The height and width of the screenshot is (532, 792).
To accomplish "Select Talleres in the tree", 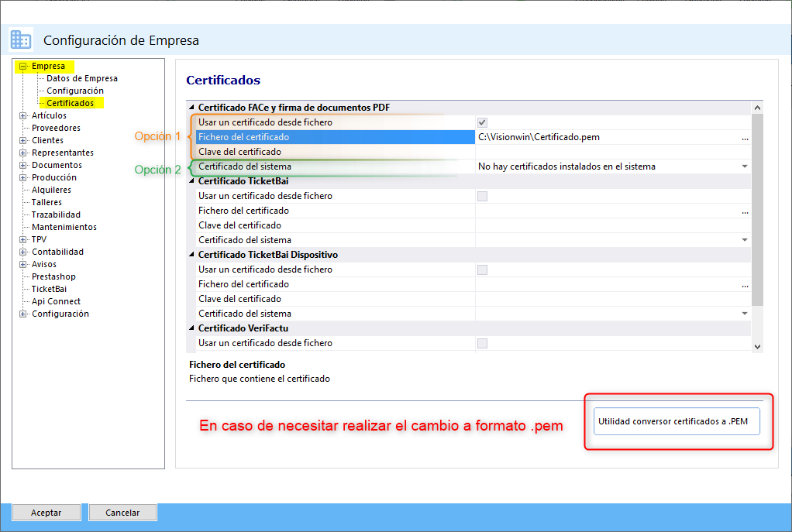I will [46, 202].
